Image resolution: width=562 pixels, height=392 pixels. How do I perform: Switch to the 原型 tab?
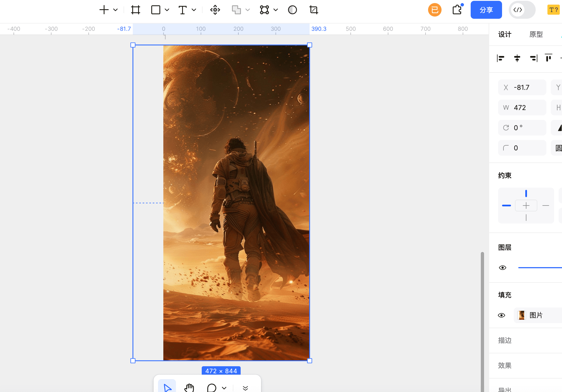pyautogui.click(x=536, y=34)
